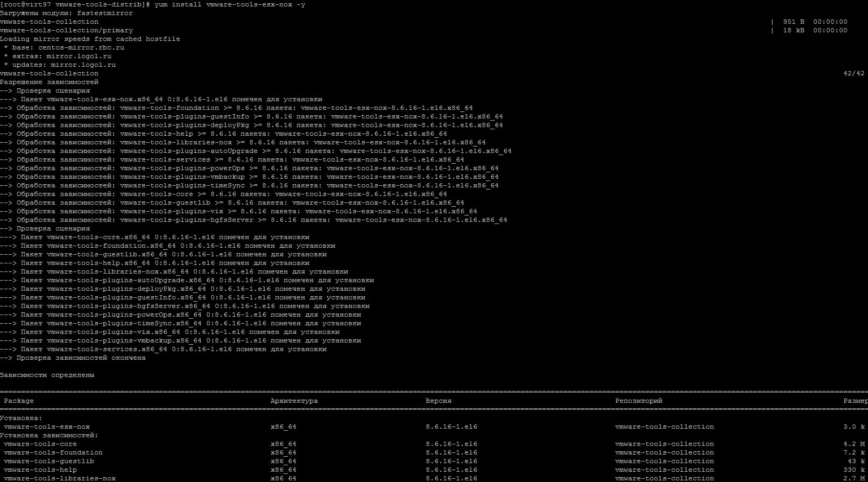This screenshot has height=482, width=868.
Task: Click the "Установка:" section label
Action: click(21, 418)
